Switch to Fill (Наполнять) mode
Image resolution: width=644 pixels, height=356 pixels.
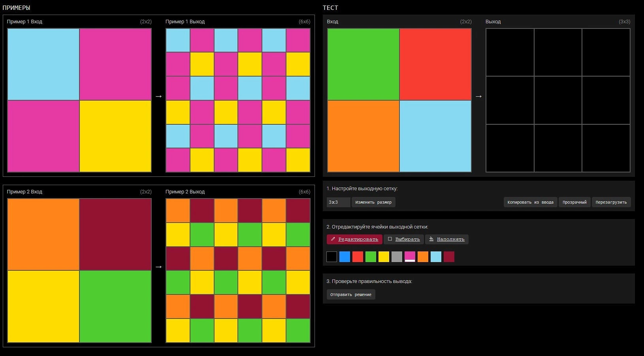446,239
